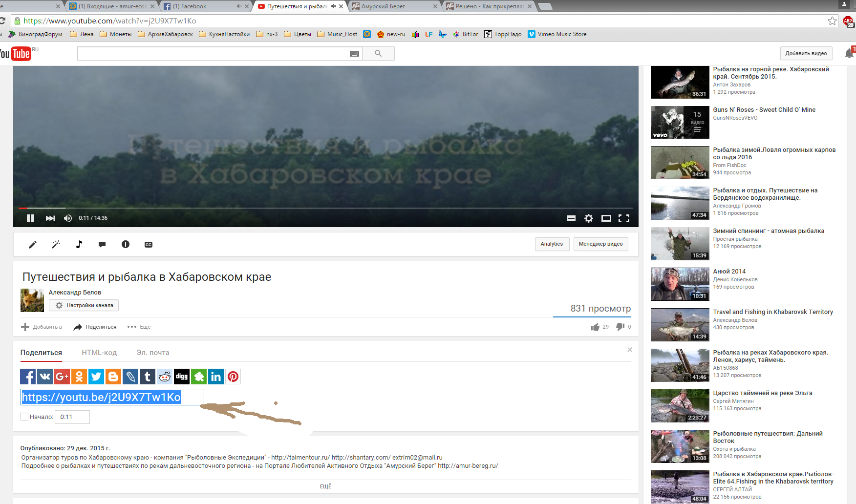Screen dimensions: 856x504
Task: Open the annotations speech bubble tool
Action: click(102, 244)
